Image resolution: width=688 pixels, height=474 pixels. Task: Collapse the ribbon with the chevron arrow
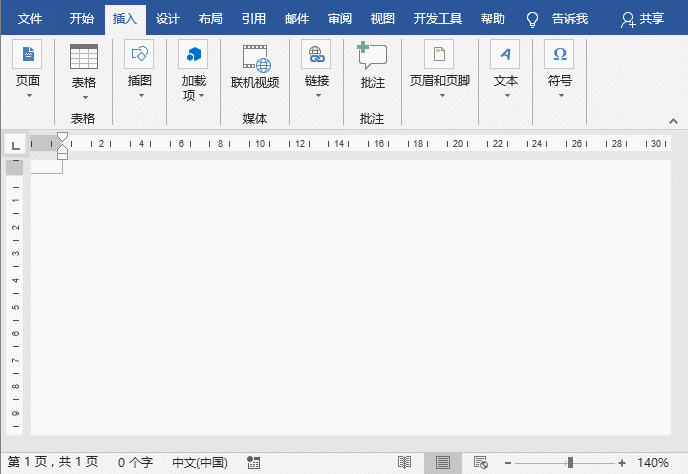673,121
